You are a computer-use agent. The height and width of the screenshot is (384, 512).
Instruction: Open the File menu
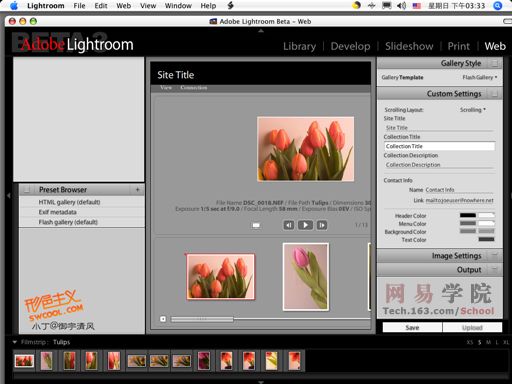coord(79,6)
